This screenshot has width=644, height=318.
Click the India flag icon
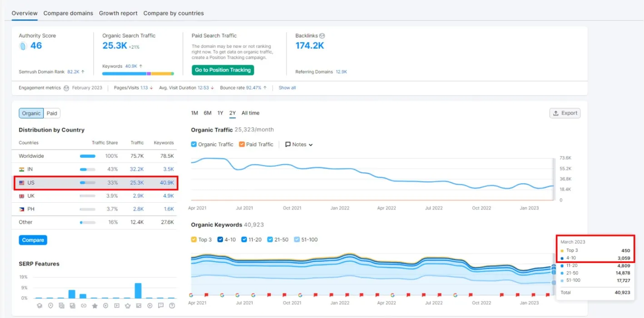21,169
